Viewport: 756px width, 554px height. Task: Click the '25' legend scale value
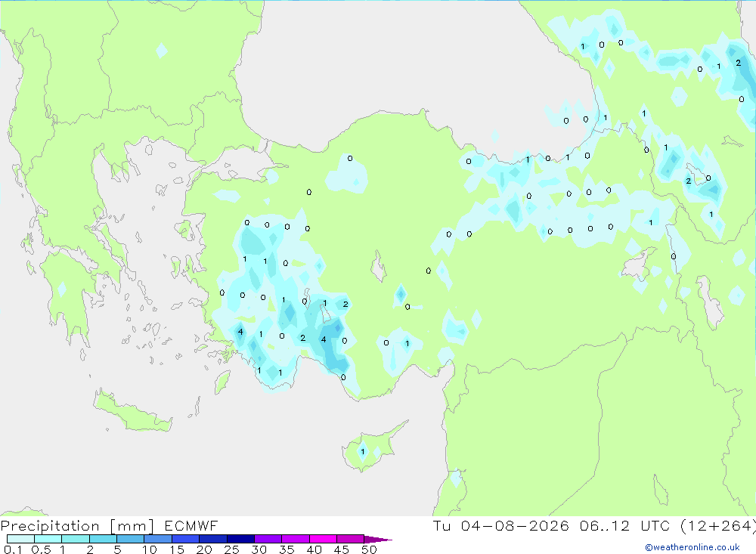tap(232, 549)
